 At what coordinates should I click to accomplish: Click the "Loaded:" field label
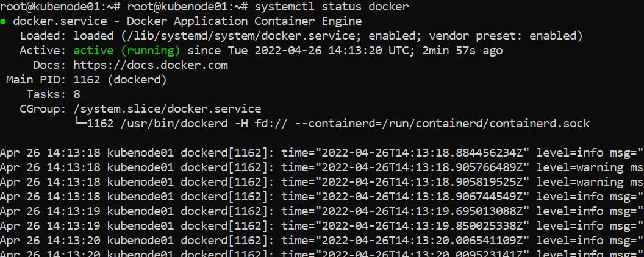40,36
